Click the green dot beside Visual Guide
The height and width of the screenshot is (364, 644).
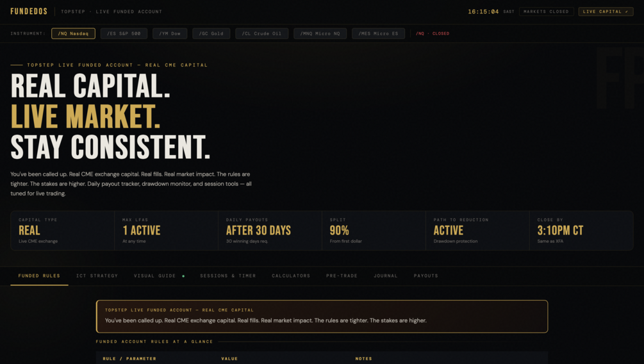[183, 276]
